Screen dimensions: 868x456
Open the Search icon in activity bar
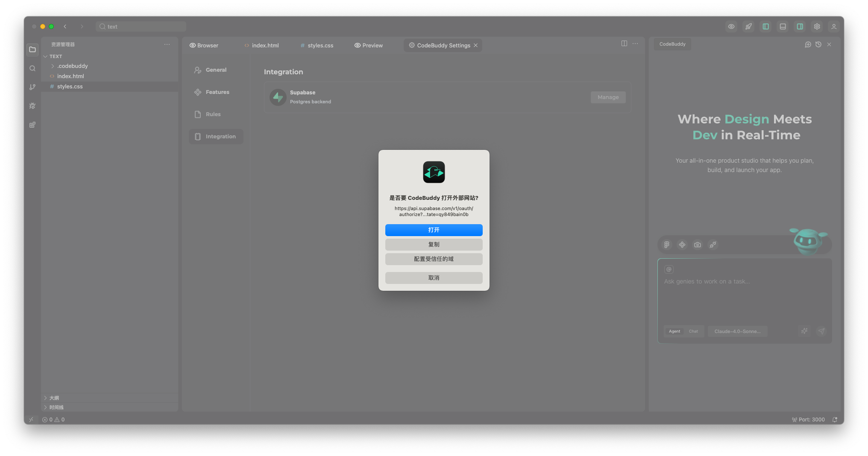[32, 68]
